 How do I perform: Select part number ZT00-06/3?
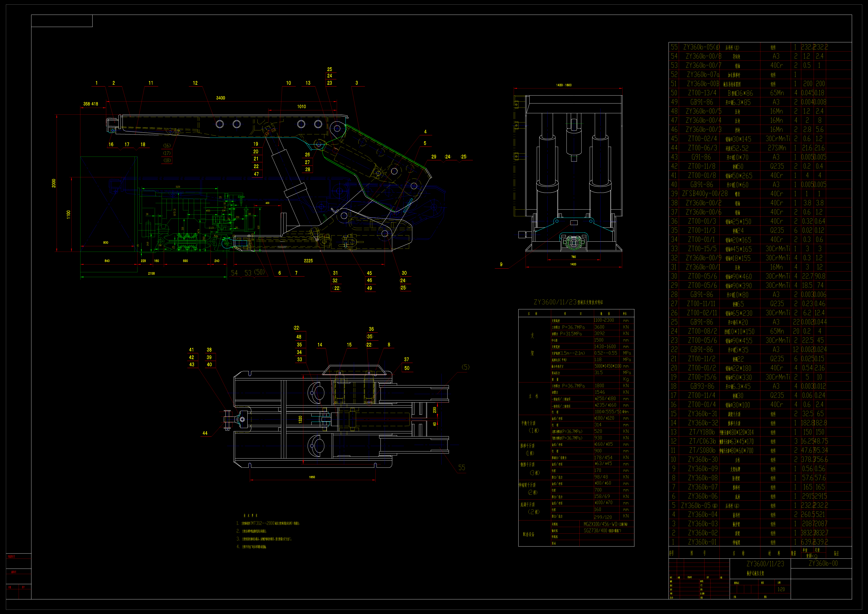pyautogui.click(x=702, y=148)
